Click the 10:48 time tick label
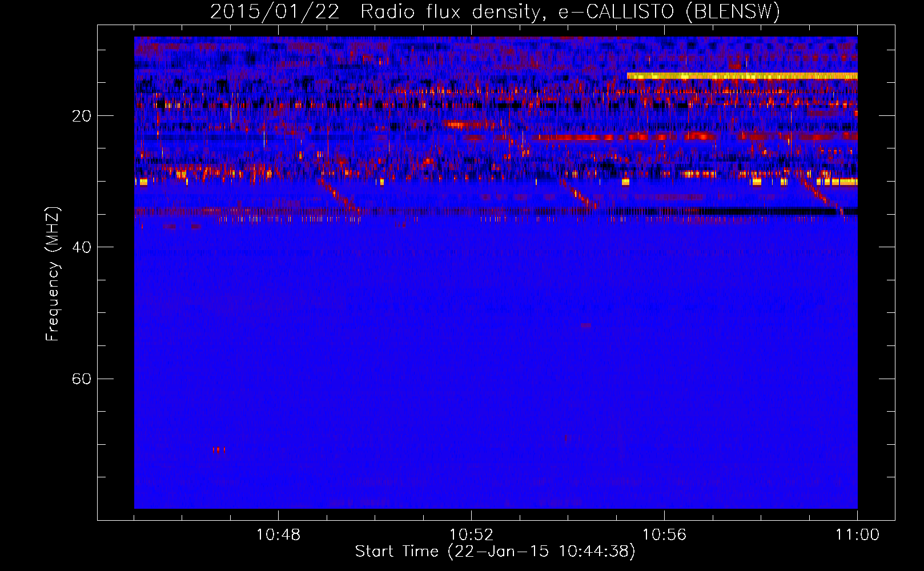The image size is (924, 571). pos(278,535)
